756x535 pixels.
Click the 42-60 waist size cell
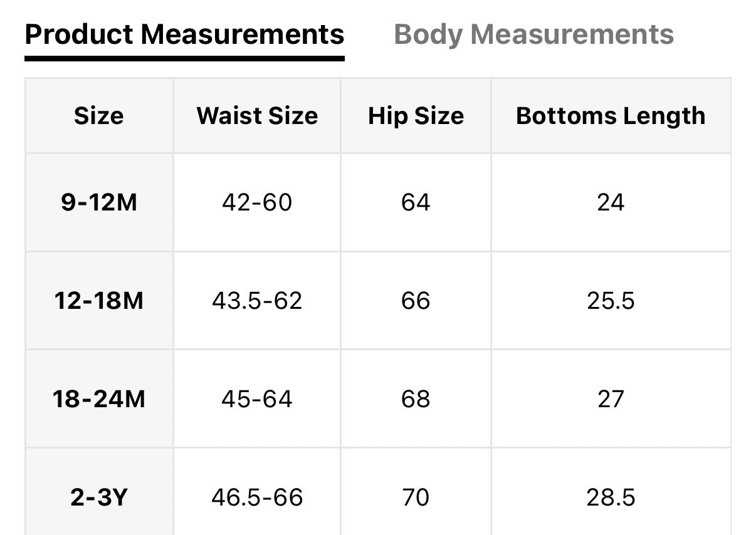(x=257, y=202)
